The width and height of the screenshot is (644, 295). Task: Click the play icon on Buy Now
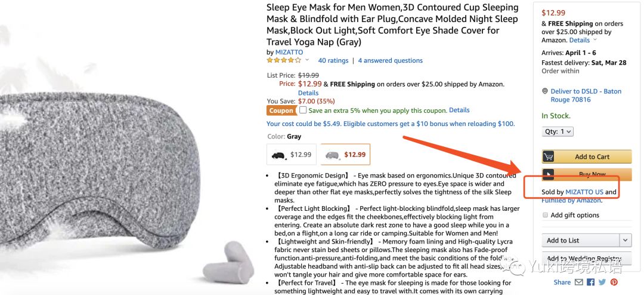click(549, 174)
